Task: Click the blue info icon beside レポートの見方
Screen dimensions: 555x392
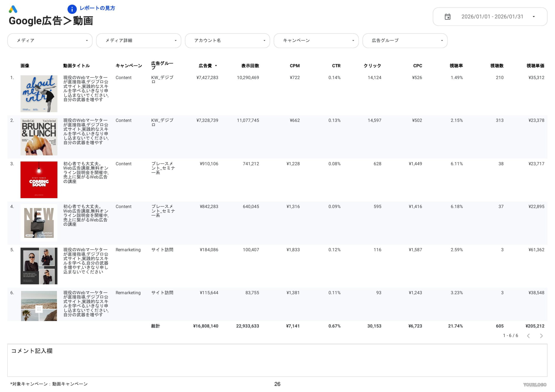Action: [72, 9]
